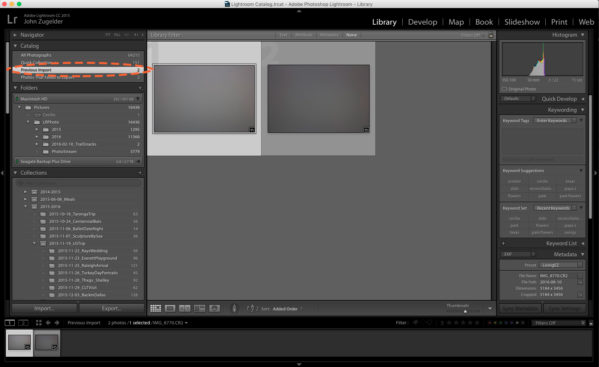Hide the left panel group arrow
The width and height of the screenshot is (599, 367).
pyautogui.click(x=2, y=173)
